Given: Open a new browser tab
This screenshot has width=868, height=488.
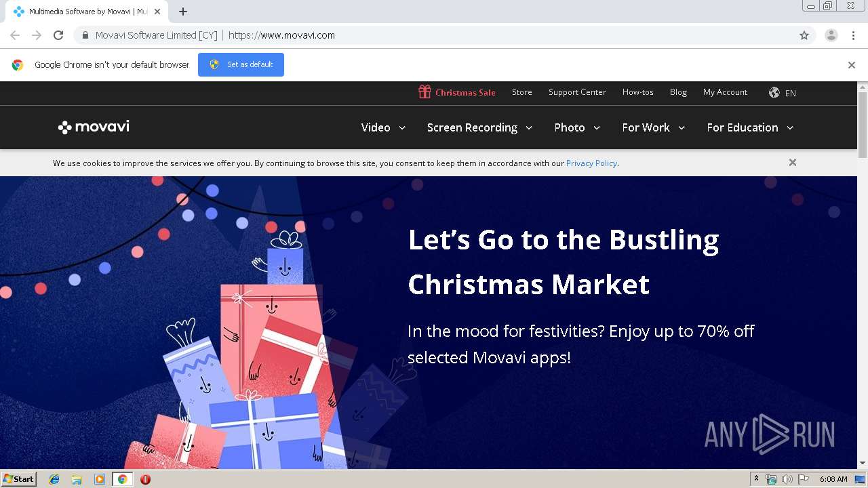Looking at the screenshot, I should coord(183,12).
